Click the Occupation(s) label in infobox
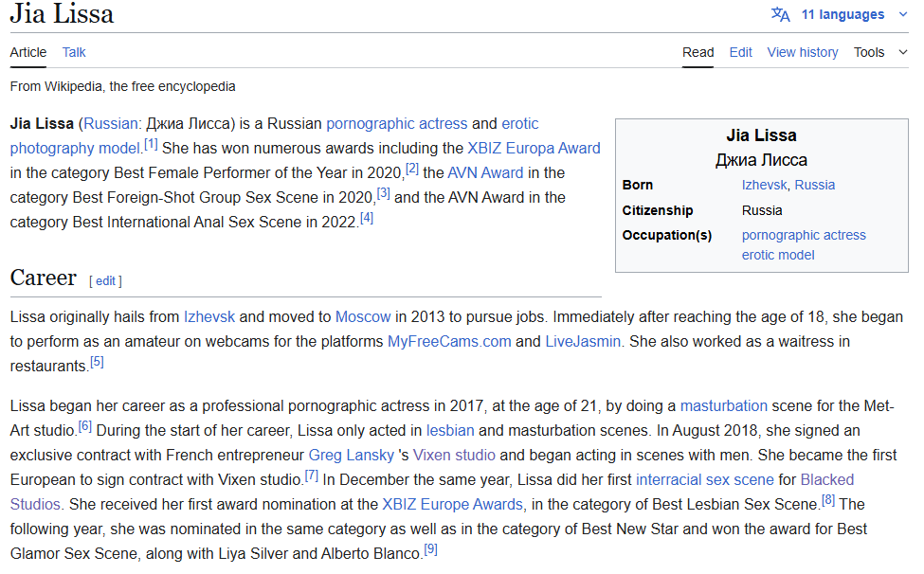 pyautogui.click(x=667, y=236)
